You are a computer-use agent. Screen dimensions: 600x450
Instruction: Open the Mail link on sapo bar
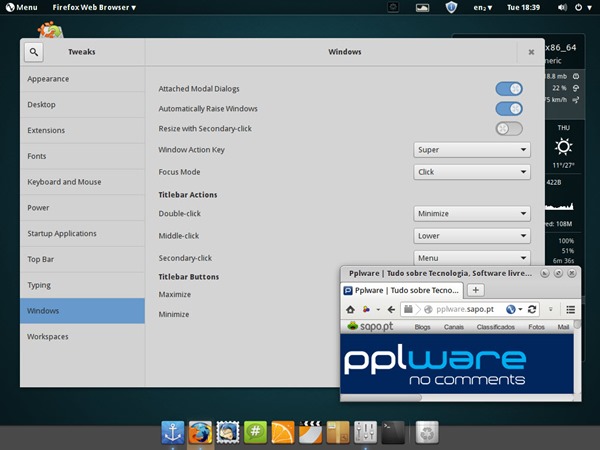(x=563, y=327)
